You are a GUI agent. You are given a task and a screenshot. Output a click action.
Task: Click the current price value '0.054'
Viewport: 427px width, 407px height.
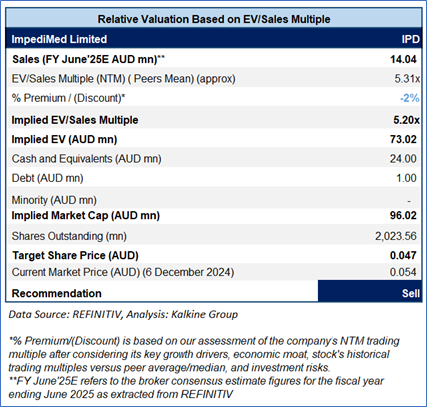click(403, 272)
